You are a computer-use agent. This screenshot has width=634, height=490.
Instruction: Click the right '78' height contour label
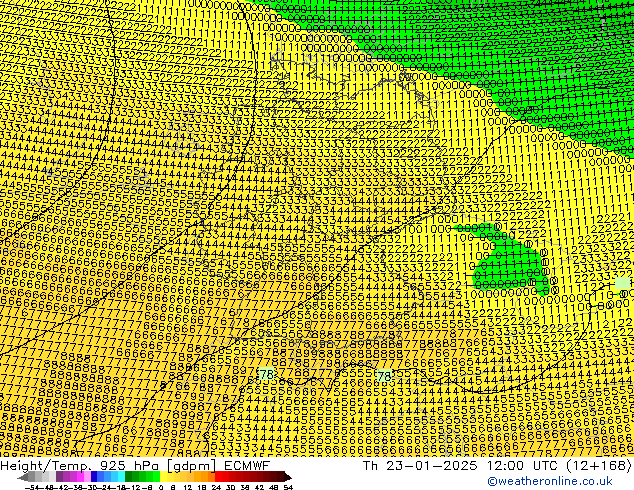[384, 376]
